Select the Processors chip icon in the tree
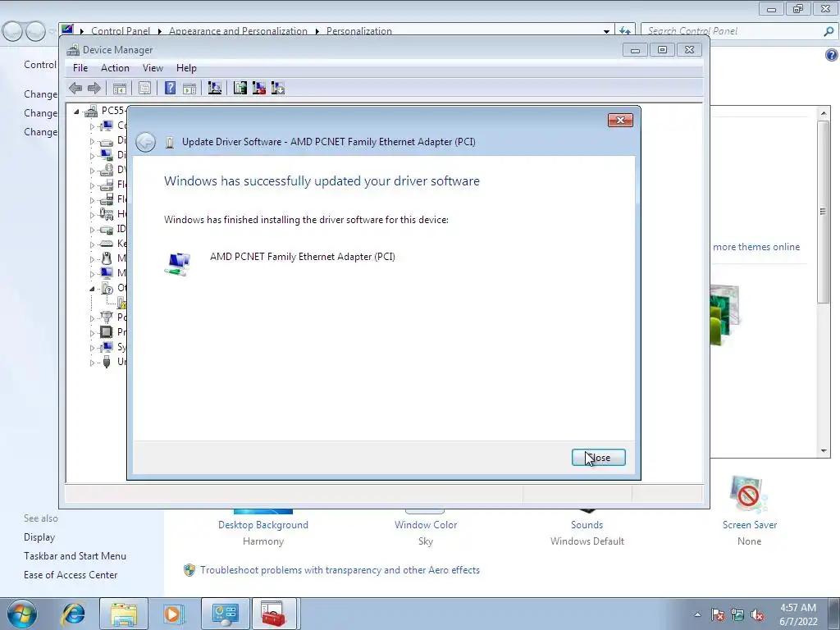This screenshot has height=630, width=840. [106, 332]
